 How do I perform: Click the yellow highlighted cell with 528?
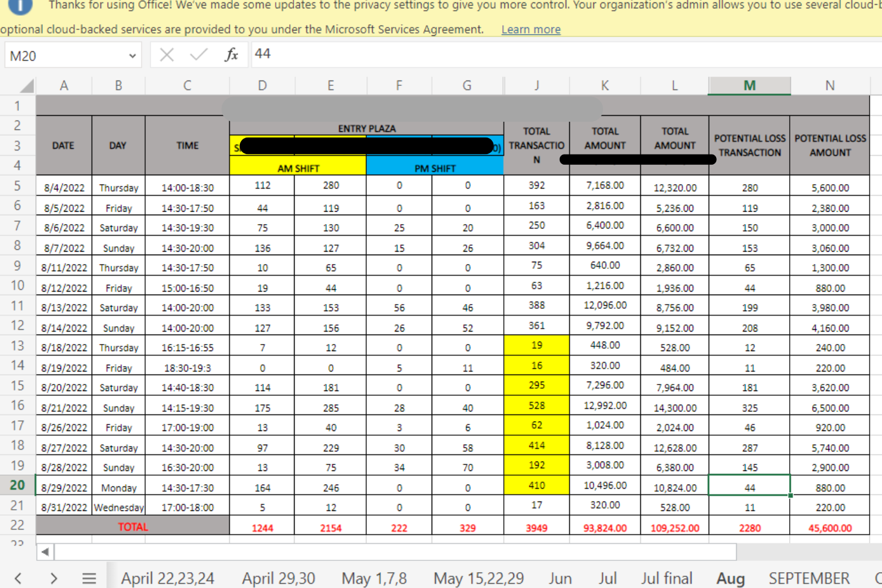536,406
